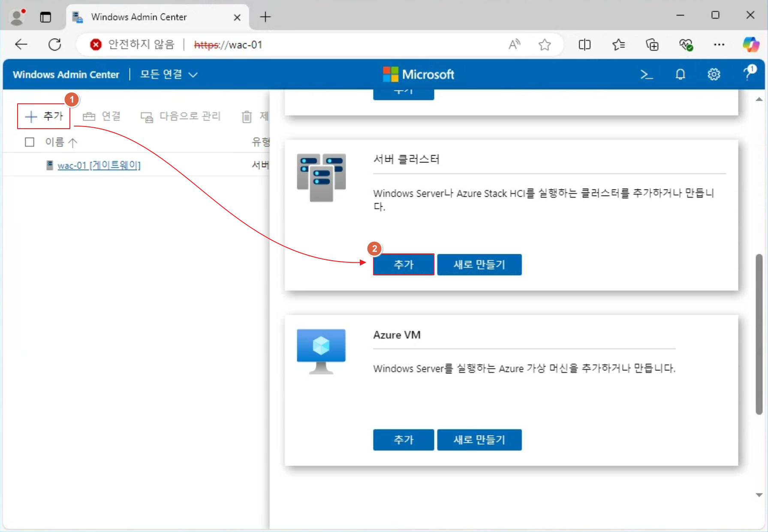Click Create New under Server Cluster
This screenshot has width=768, height=532.
click(x=479, y=264)
